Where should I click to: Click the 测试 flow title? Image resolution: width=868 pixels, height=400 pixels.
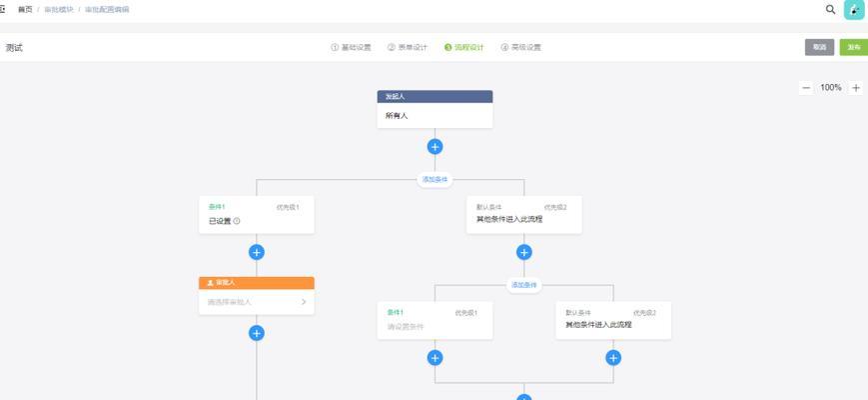pyautogui.click(x=14, y=48)
